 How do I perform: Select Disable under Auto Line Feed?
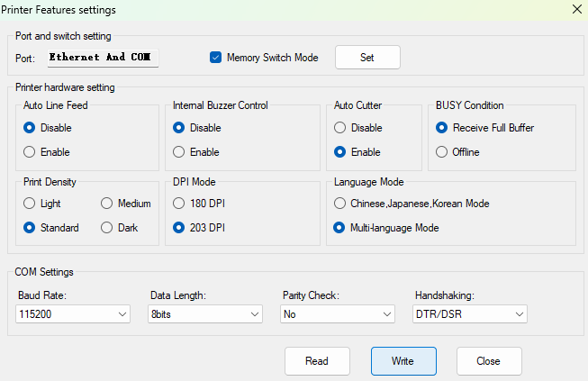30,128
